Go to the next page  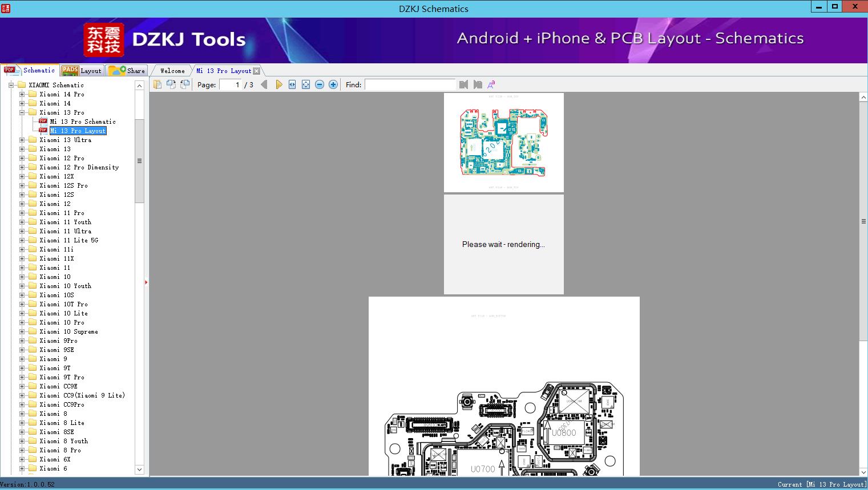pyautogui.click(x=278, y=84)
